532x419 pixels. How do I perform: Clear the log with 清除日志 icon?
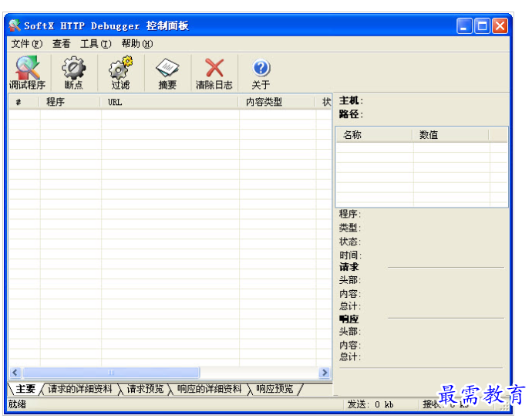point(214,73)
